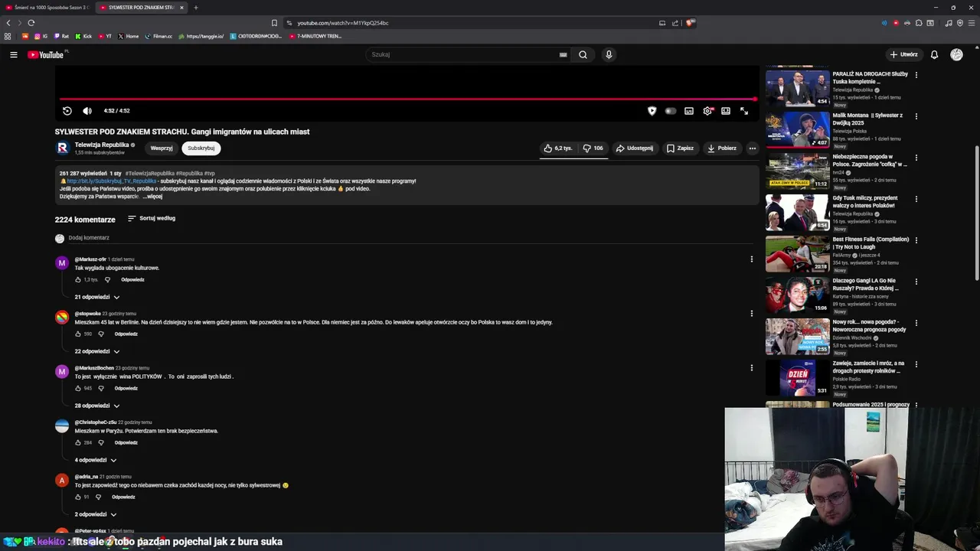Download the video with Pobierz
This screenshot has height=551, width=980.
pos(722,148)
